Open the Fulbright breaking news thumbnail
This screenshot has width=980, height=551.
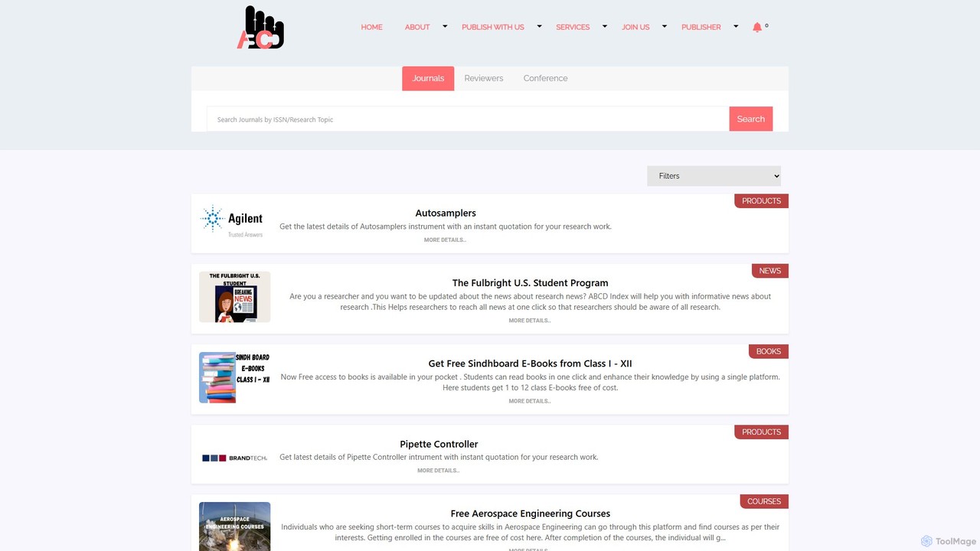coord(234,297)
